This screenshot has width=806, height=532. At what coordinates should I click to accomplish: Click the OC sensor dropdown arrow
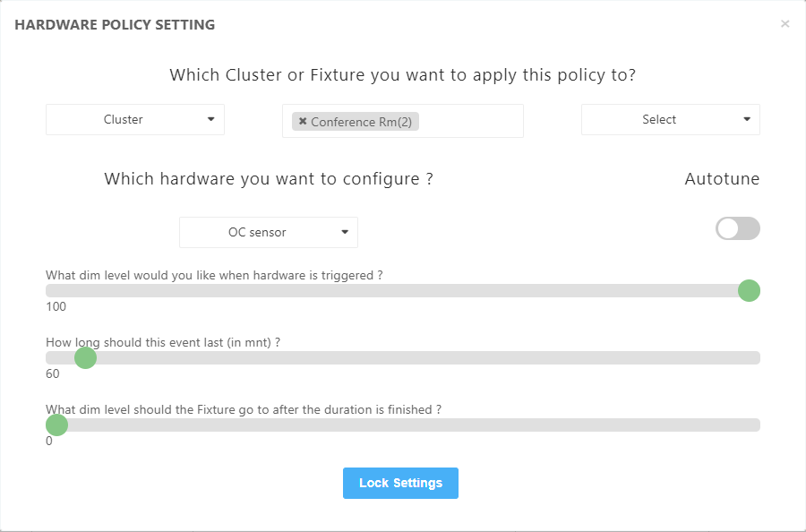pyautogui.click(x=343, y=232)
